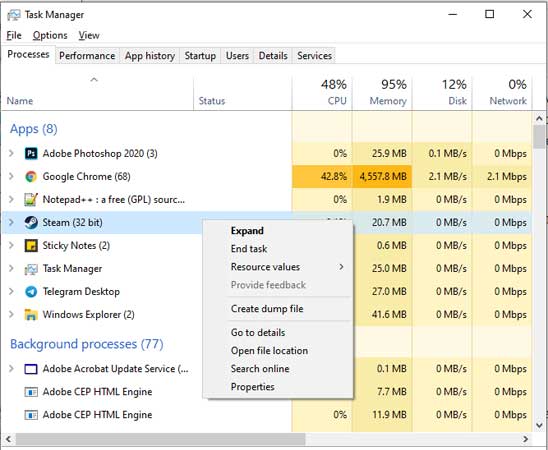Expand the Sticky Notes process group

pyautogui.click(x=11, y=246)
